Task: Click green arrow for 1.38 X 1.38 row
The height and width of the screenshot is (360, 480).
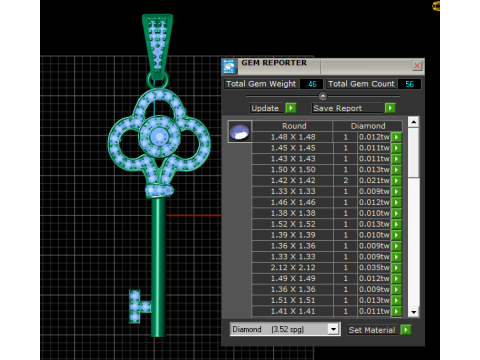Action: point(396,213)
